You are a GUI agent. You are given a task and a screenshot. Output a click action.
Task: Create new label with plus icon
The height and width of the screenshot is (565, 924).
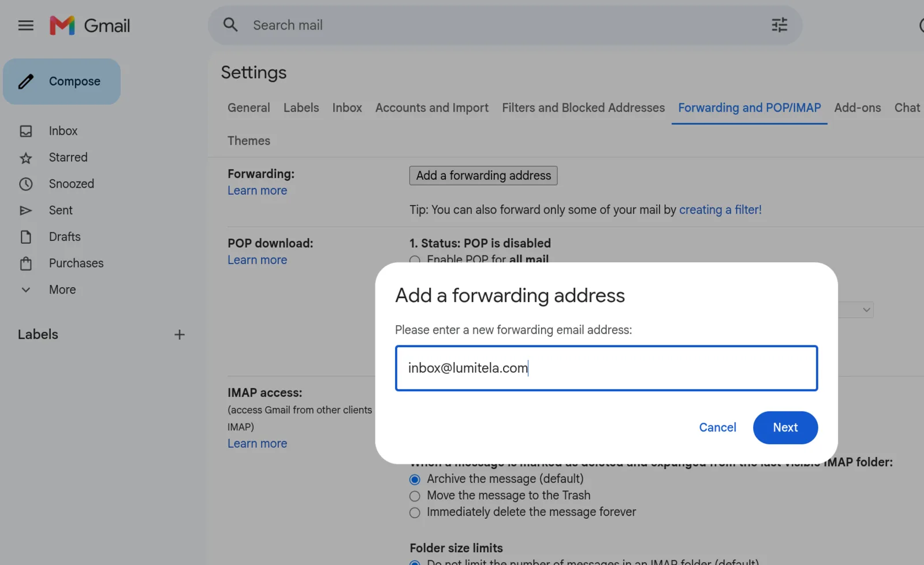(x=180, y=334)
